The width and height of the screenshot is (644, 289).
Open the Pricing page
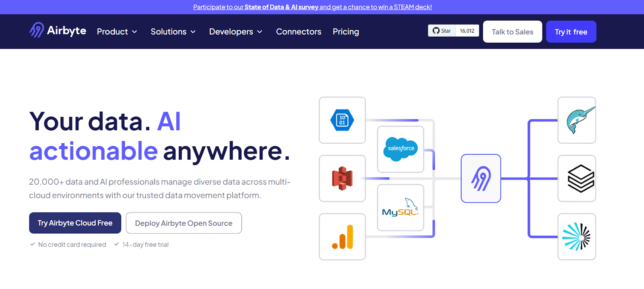pos(346,31)
